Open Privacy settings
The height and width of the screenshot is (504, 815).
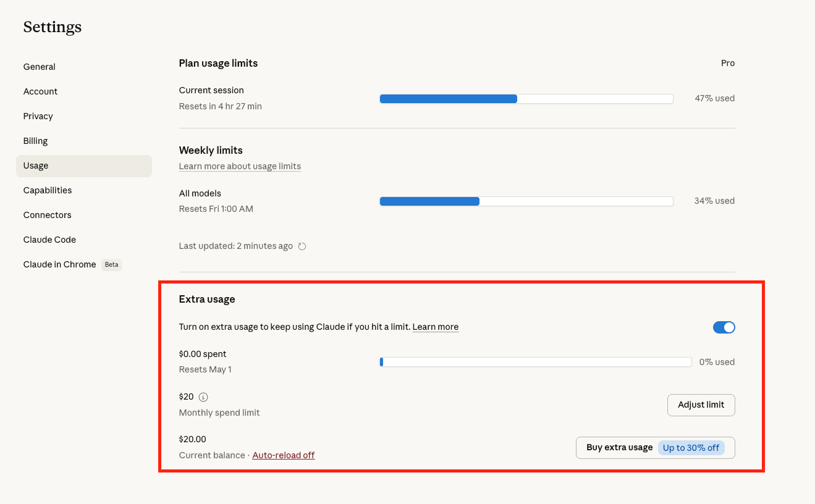[38, 116]
